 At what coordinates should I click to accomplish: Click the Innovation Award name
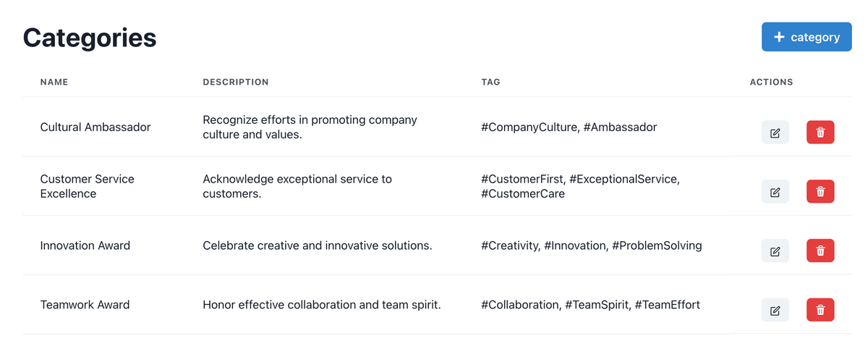click(x=85, y=246)
